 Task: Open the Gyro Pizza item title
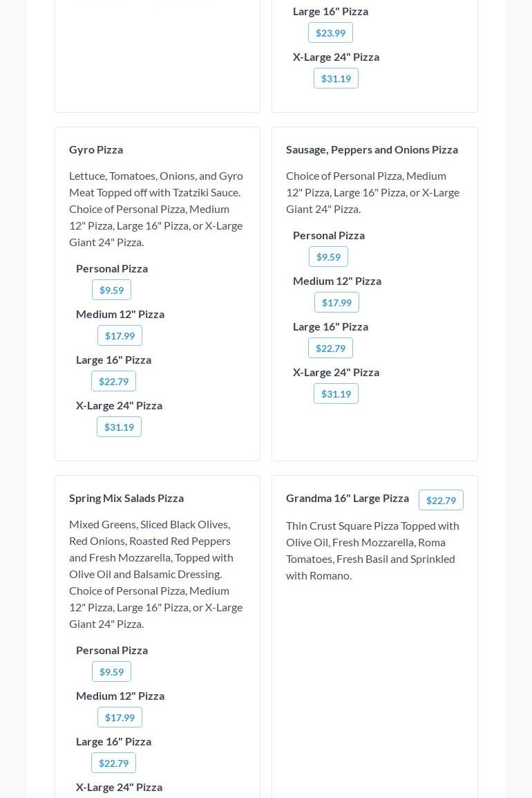[x=96, y=149]
